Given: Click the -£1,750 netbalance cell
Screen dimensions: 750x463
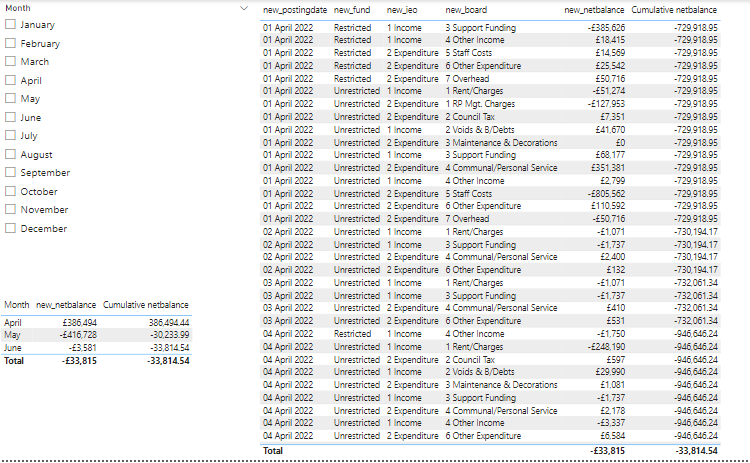Looking at the screenshot, I should point(611,334).
